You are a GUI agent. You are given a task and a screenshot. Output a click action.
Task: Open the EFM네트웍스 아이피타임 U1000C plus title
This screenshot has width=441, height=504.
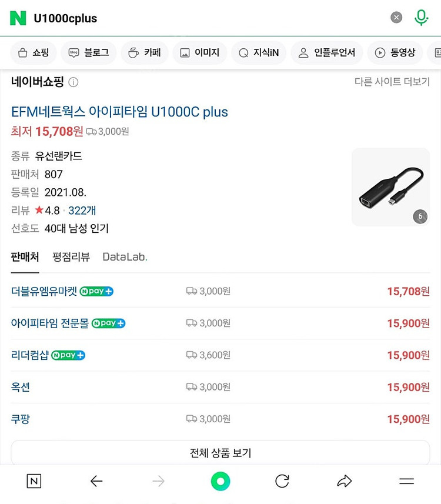pyautogui.click(x=119, y=112)
